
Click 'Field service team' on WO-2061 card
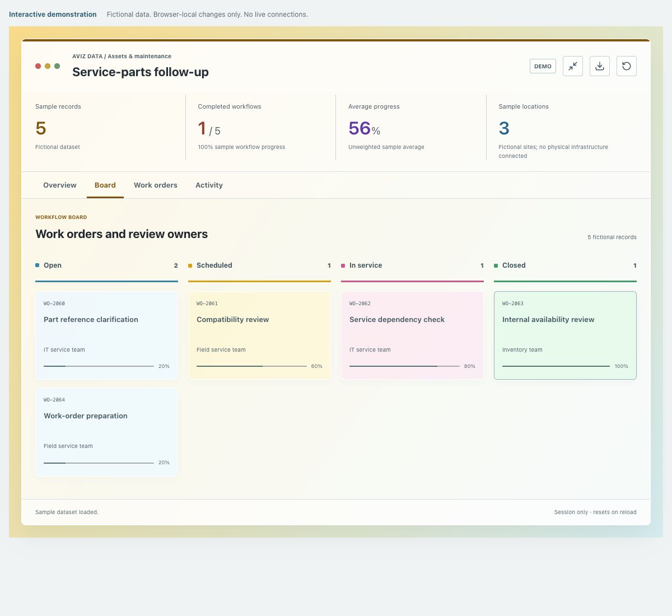tap(221, 350)
